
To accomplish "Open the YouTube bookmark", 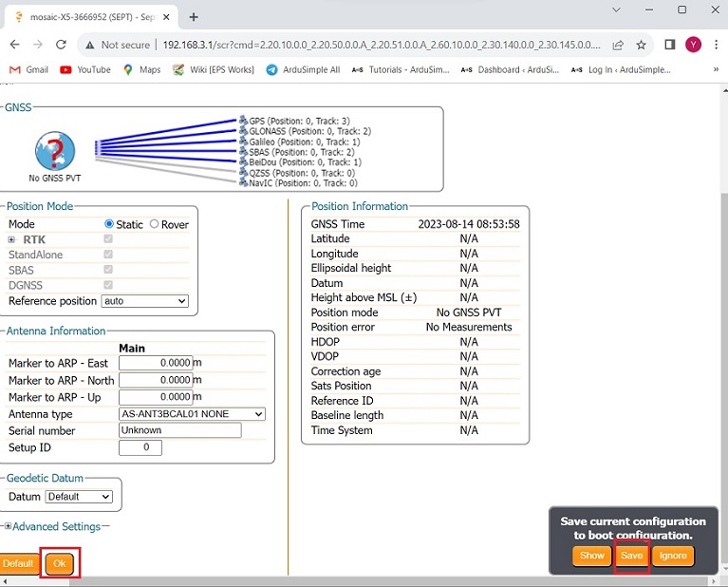I will point(85,69).
